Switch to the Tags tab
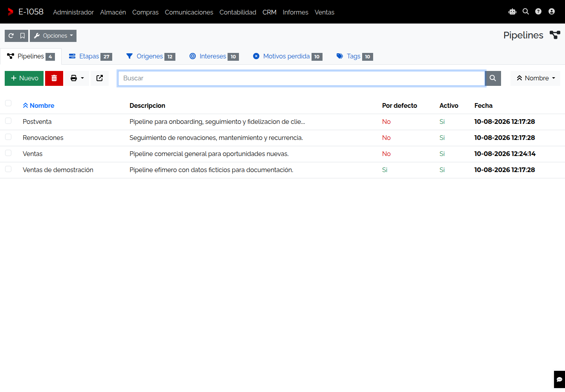The width and height of the screenshot is (565, 392). click(354, 56)
